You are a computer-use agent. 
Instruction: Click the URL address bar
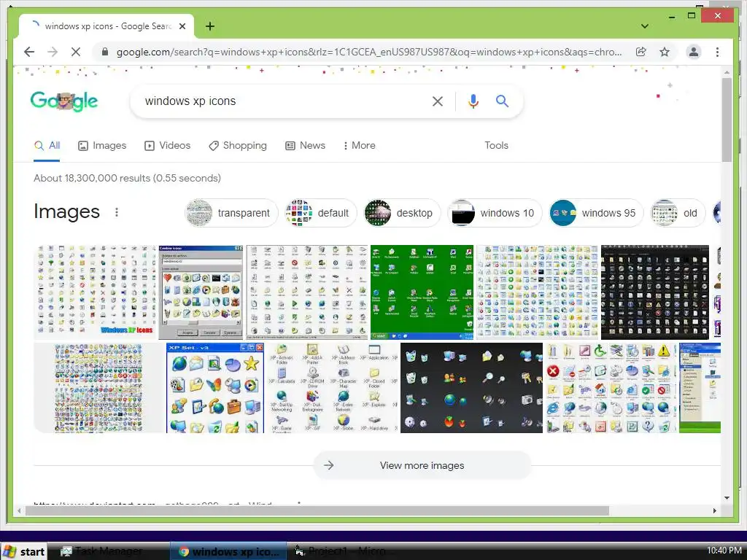[x=369, y=52]
